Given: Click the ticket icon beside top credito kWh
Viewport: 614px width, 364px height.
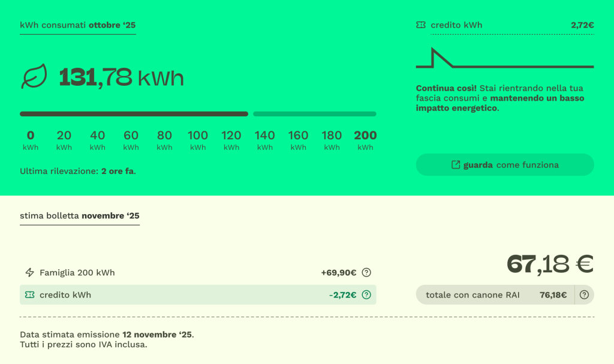Looking at the screenshot, I should point(420,25).
